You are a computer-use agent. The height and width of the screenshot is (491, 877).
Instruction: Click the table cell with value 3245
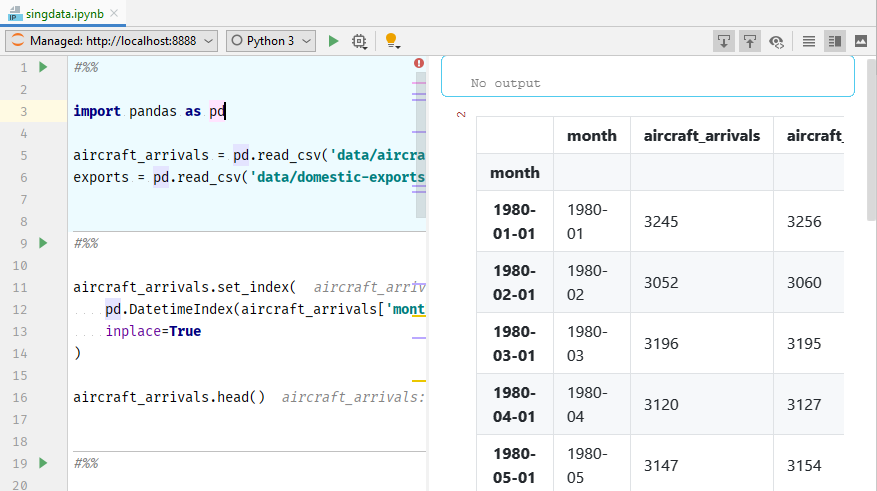point(701,221)
